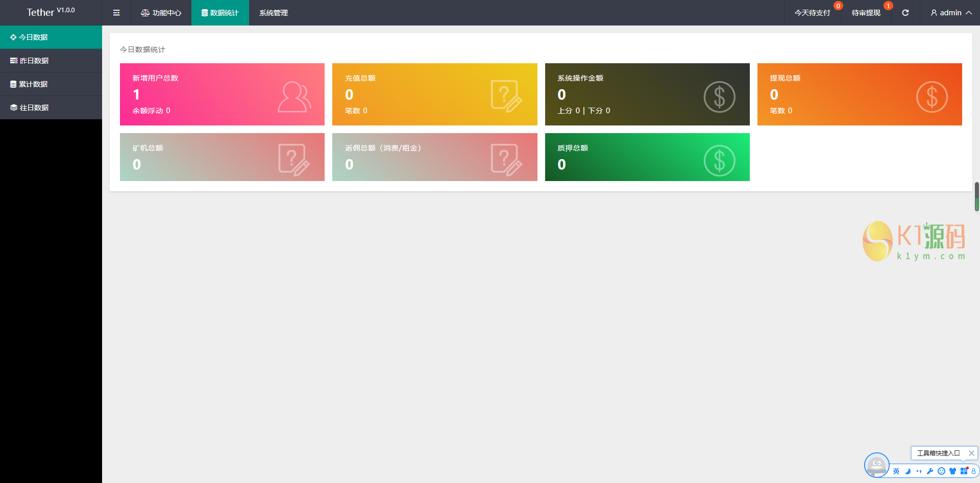Click the refresh icon in top bar
Screen dimensions: 980x483
(905, 13)
